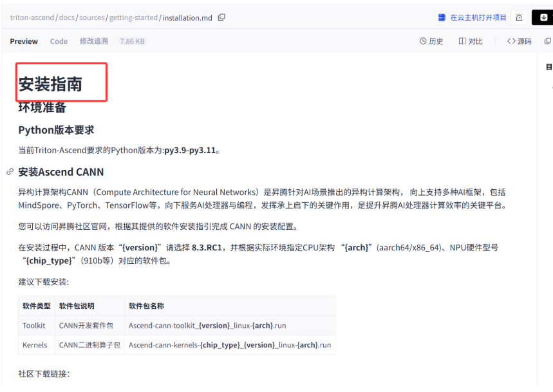
Task: Open getting-started folder in breadcrumb
Action: coord(133,17)
